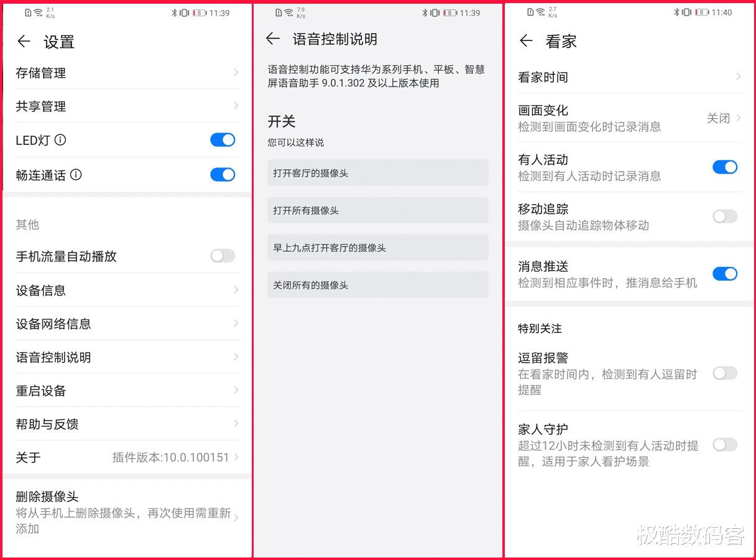Enable the 移动追踪 toggle
This screenshot has height=560, width=756.
tap(725, 216)
